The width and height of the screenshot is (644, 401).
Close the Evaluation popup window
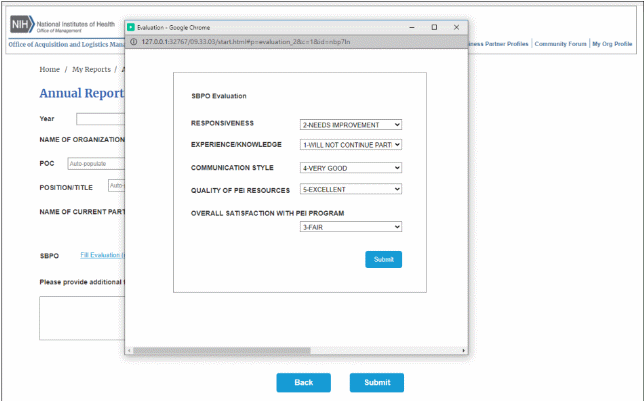pos(457,27)
